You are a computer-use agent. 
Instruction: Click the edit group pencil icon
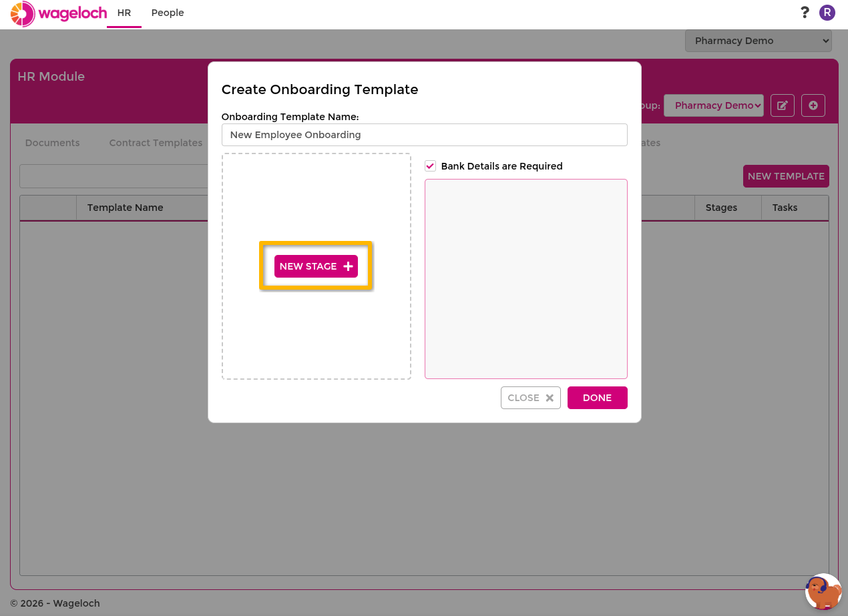click(x=783, y=105)
